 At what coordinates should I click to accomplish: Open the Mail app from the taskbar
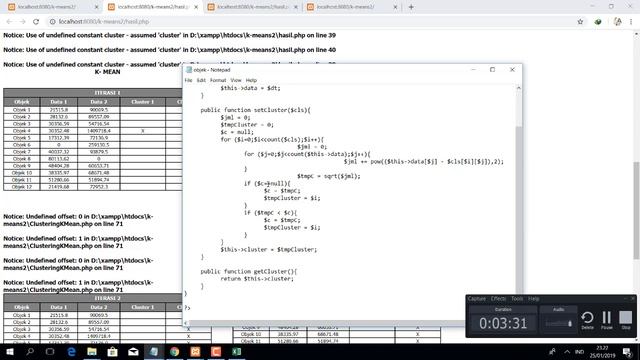coord(133,351)
